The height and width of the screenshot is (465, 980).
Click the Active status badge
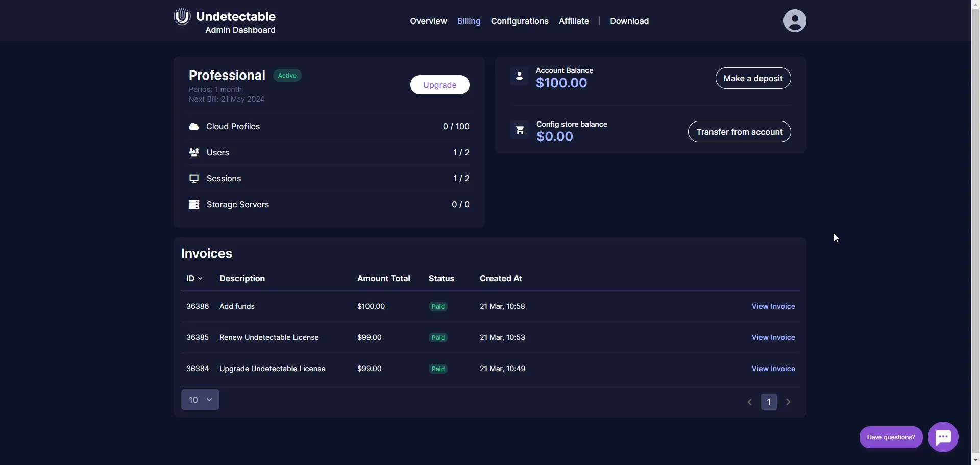pyautogui.click(x=287, y=76)
